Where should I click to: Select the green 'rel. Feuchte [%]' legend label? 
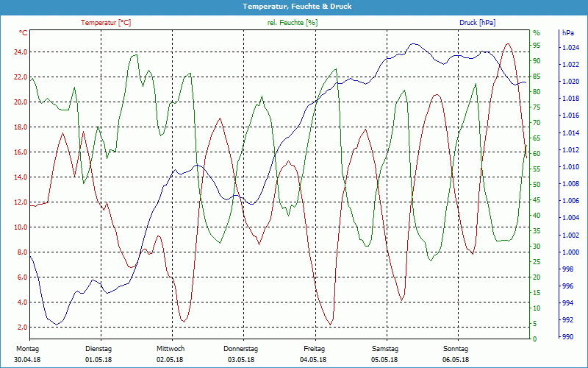pyautogui.click(x=292, y=23)
